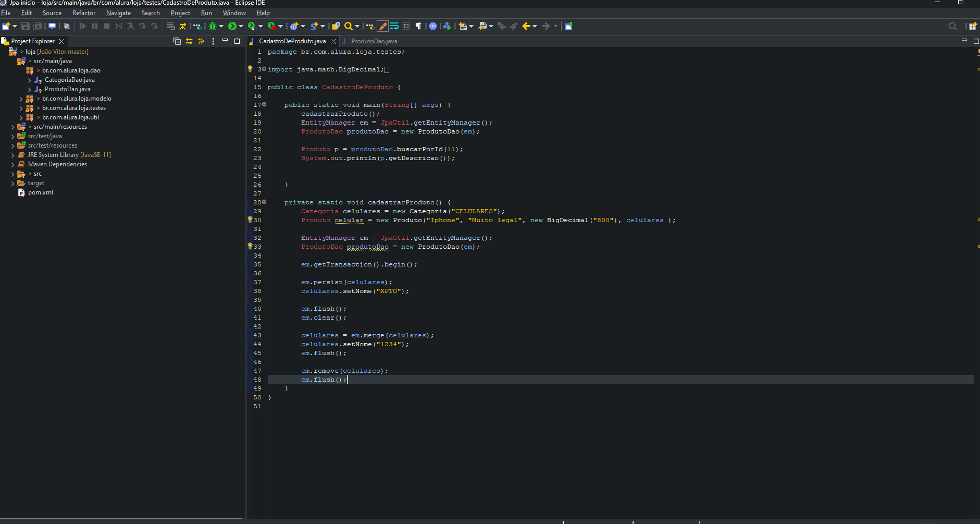This screenshot has width=980, height=524.
Task: Open the Run menu
Action: 206,13
